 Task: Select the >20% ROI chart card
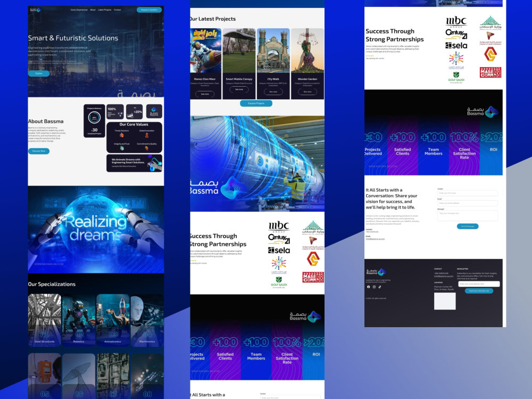point(135,112)
